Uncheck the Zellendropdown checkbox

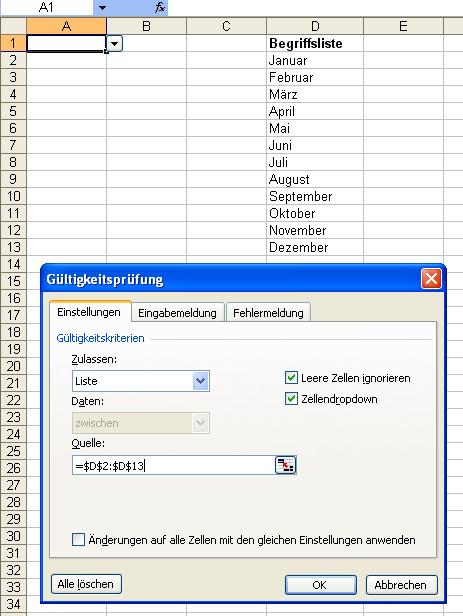[291, 399]
